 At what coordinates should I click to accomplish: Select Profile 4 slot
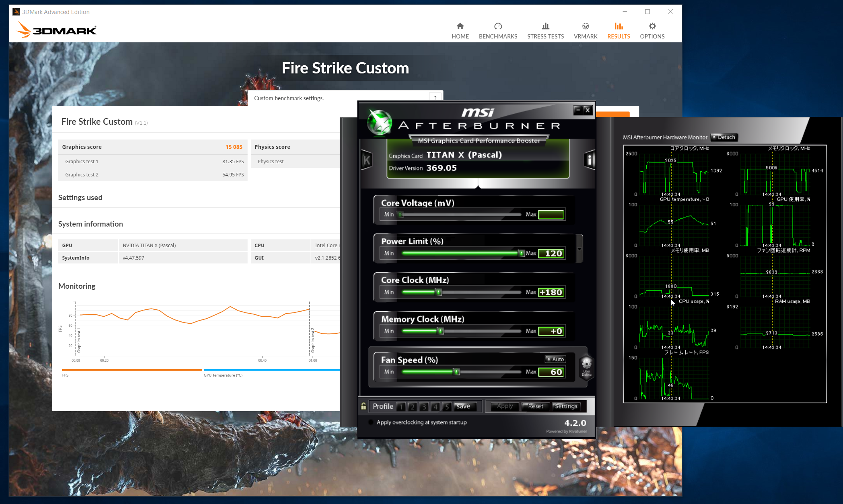click(x=435, y=406)
